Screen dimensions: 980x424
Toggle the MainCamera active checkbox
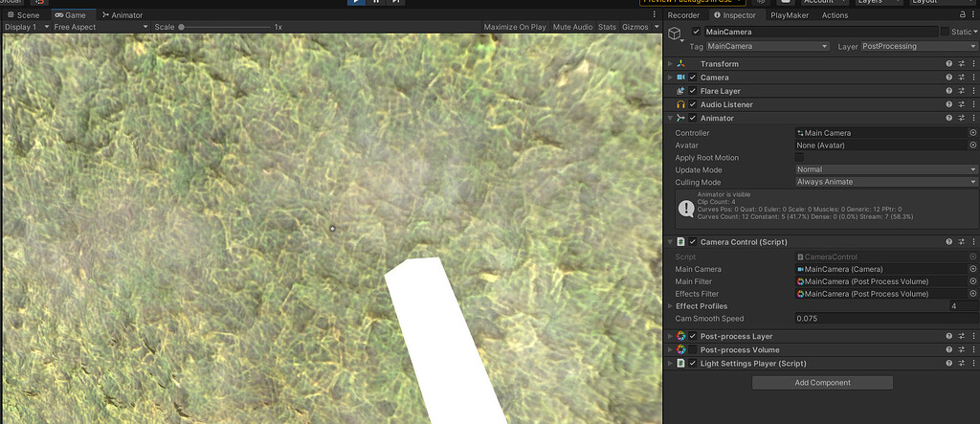697,32
